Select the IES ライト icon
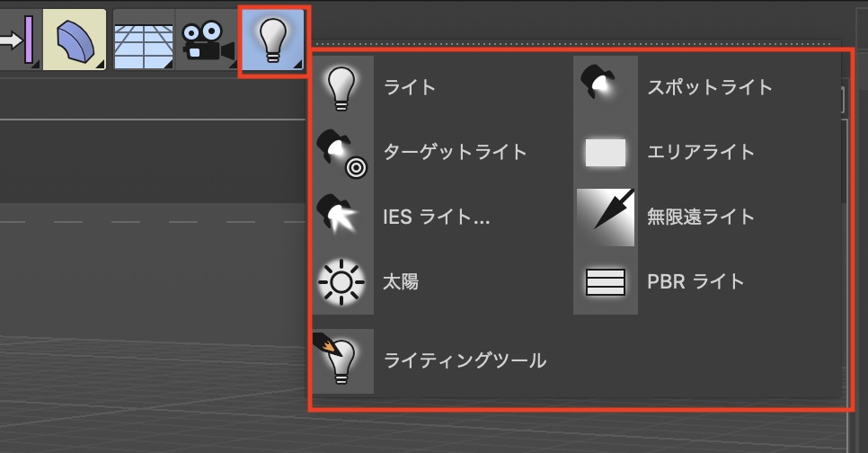 click(x=342, y=217)
